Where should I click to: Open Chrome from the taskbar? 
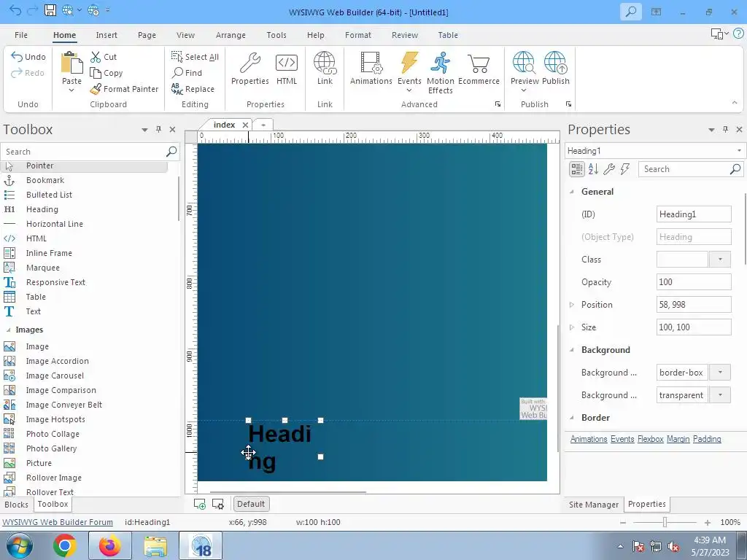pos(64,546)
